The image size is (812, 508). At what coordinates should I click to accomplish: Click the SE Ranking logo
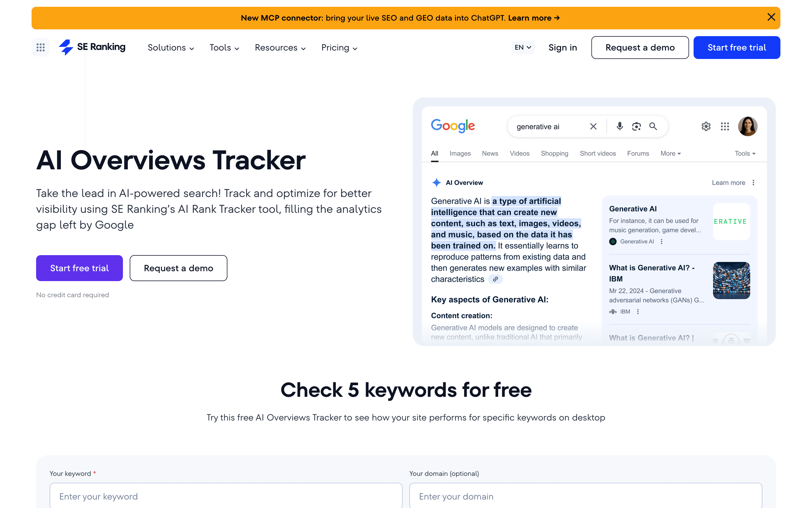(92, 47)
